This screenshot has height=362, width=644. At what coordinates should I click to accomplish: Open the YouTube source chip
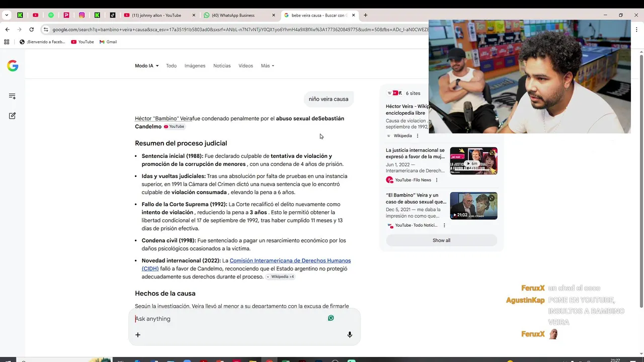coord(174,127)
